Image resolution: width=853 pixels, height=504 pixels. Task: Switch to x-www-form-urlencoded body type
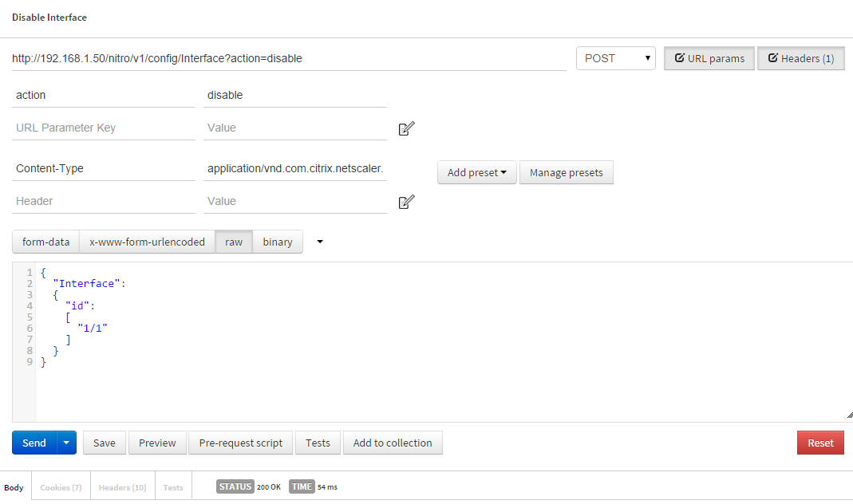(x=147, y=242)
